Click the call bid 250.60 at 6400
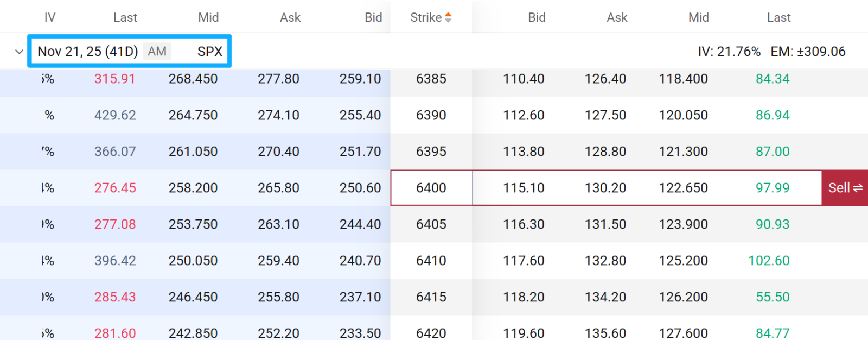The width and height of the screenshot is (868, 340). [x=360, y=188]
